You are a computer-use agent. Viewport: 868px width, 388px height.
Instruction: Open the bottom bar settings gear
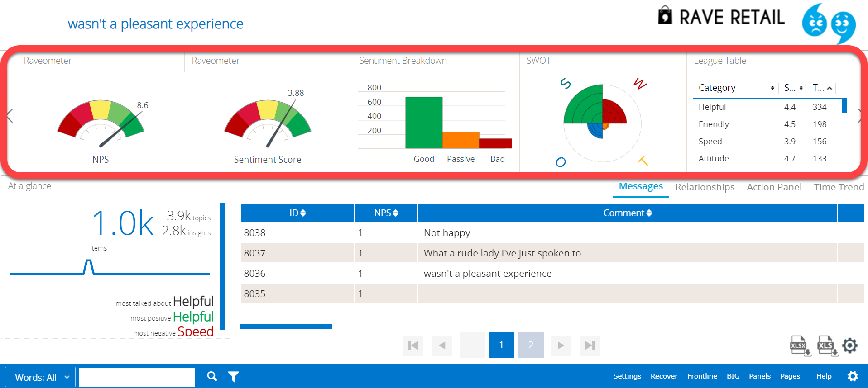[853, 376]
